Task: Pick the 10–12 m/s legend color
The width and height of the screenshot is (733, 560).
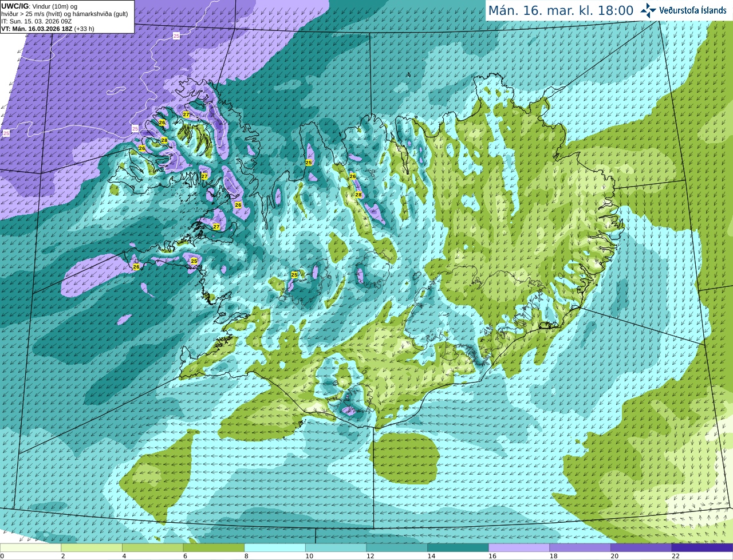Action: click(x=336, y=547)
